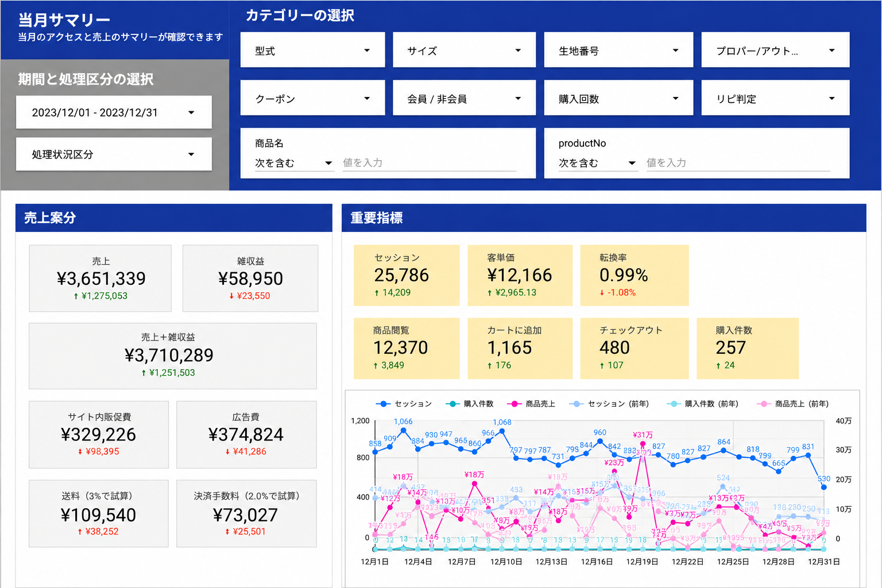Select the サイト内販促費 scorecard showing ¥329,226
882x588 pixels.
click(x=99, y=435)
